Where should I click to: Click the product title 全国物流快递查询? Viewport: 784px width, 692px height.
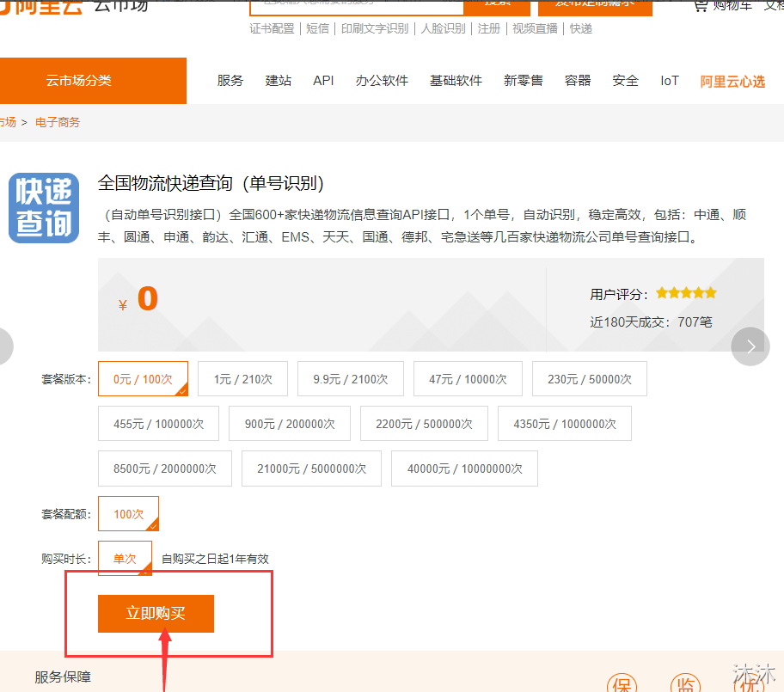(x=211, y=183)
